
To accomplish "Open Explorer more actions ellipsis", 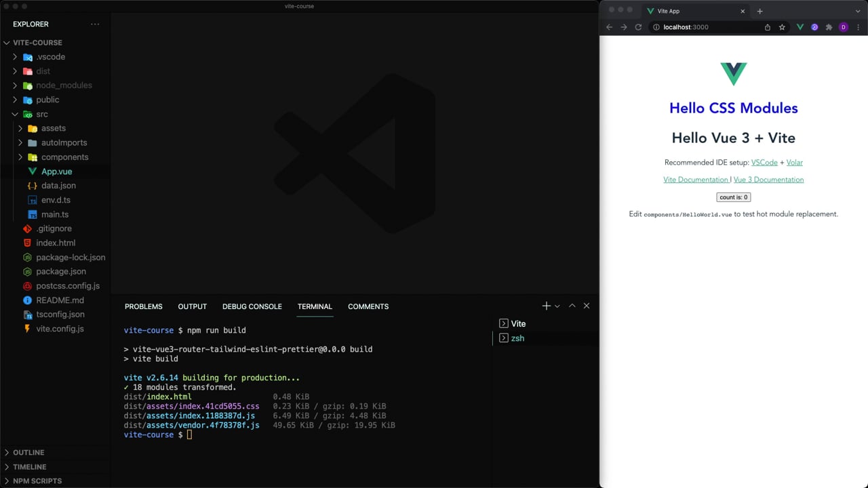I will (x=95, y=24).
